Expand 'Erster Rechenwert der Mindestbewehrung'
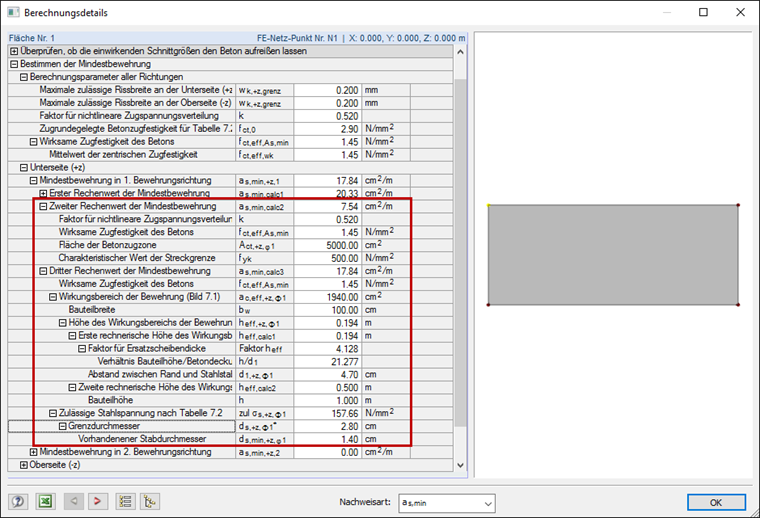 pyautogui.click(x=43, y=193)
